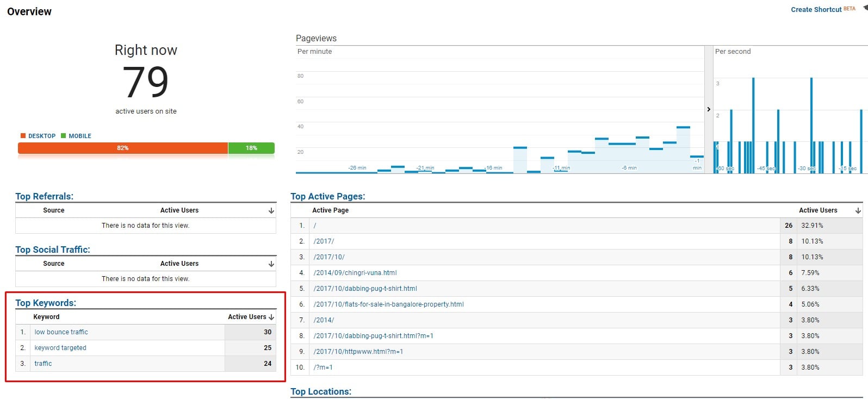Click Create Shortcut link
The image size is (868, 399).
click(816, 10)
